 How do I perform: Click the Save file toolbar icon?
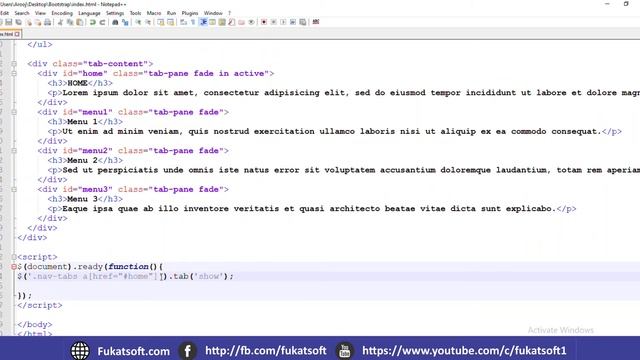click(x=9, y=22)
